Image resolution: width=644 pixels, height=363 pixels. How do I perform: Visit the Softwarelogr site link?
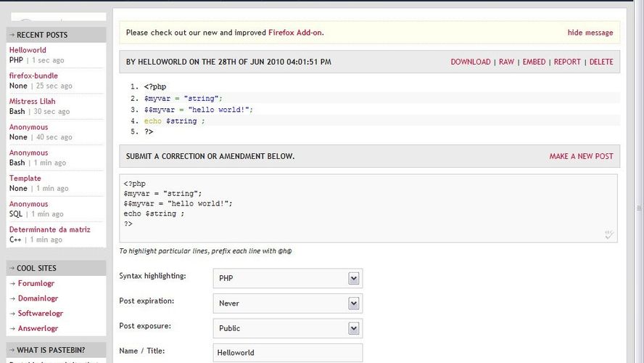point(41,313)
